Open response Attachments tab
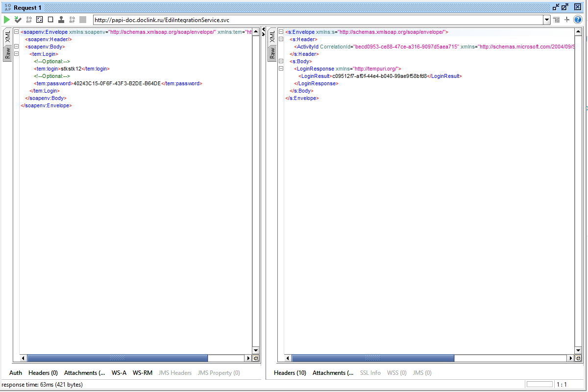The height and width of the screenshot is (392, 588). click(x=333, y=373)
